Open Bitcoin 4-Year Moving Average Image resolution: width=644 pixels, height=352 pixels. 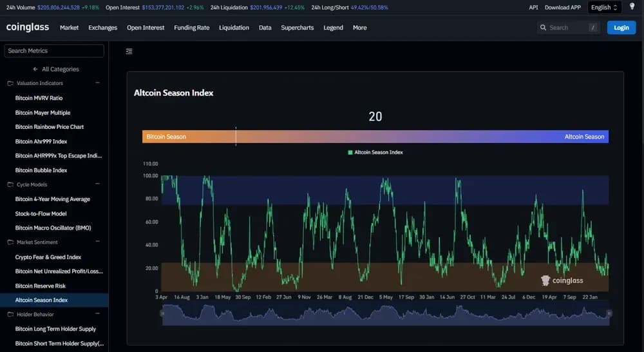point(53,199)
